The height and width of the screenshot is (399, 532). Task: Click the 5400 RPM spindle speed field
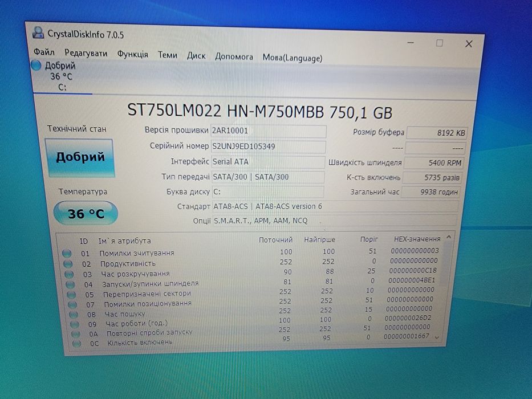pos(434,163)
